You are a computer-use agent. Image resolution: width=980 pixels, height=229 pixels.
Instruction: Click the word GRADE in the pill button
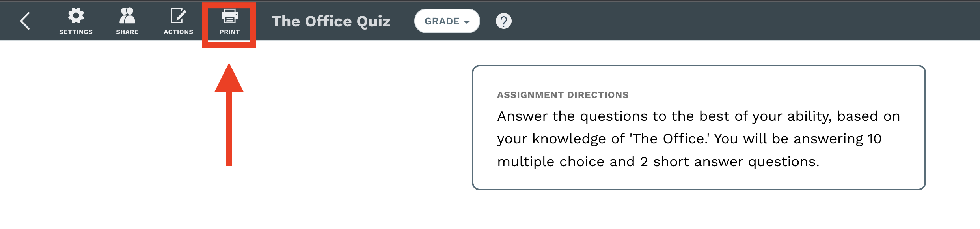[x=442, y=21]
